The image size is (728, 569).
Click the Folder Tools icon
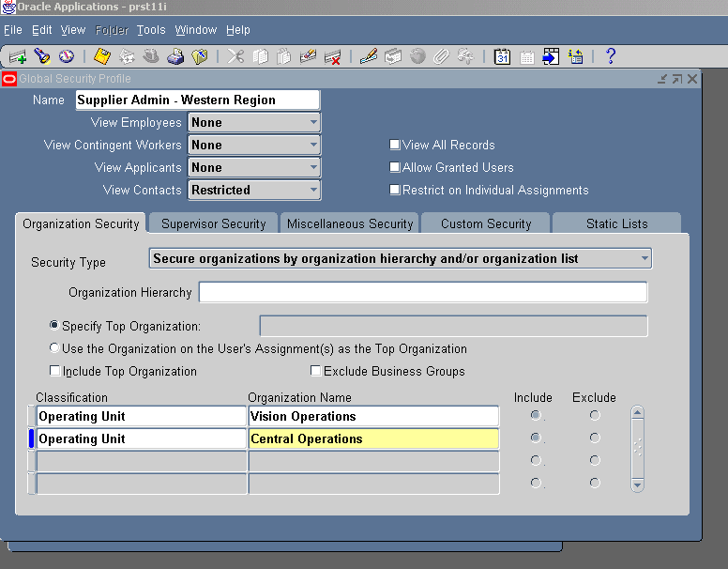click(465, 56)
